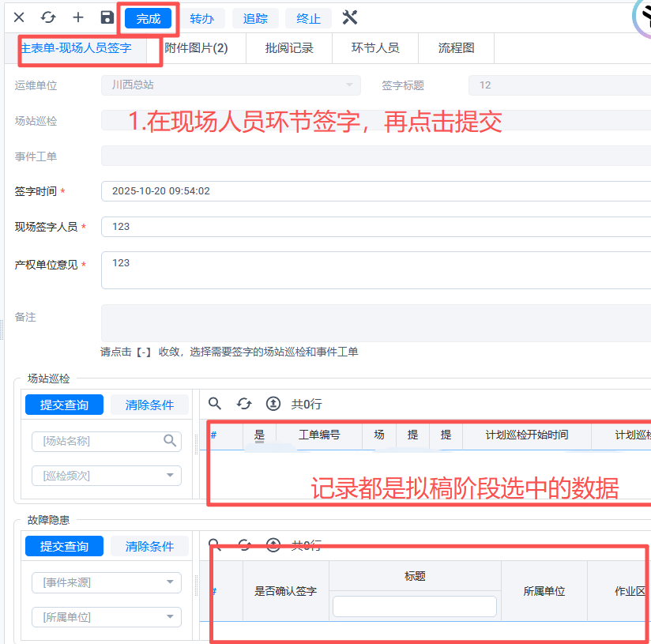This screenshot has height=644, width=651.
Task: Expand the 所属单位 filter dropdown
Action: pyautogui.click(x=170, y=617)
